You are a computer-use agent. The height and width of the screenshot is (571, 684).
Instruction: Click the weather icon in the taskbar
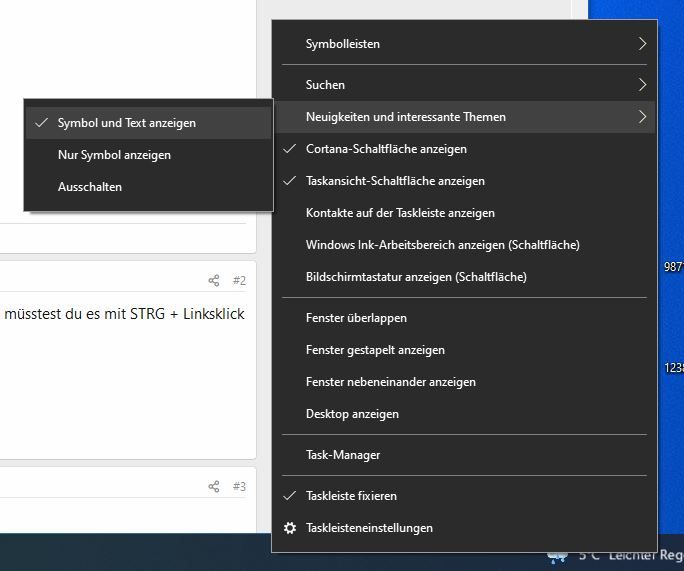558,557
